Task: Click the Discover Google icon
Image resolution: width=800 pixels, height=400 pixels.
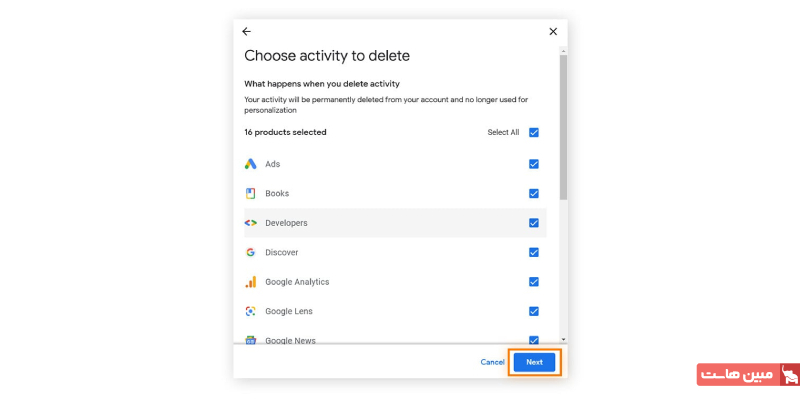Action: [x=251, y=252]
